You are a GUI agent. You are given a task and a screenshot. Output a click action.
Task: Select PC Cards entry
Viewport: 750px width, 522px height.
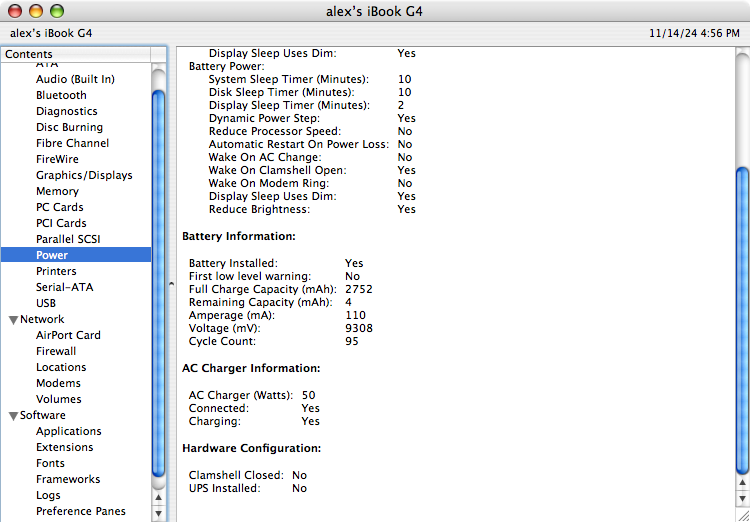(x=59, y=207)
